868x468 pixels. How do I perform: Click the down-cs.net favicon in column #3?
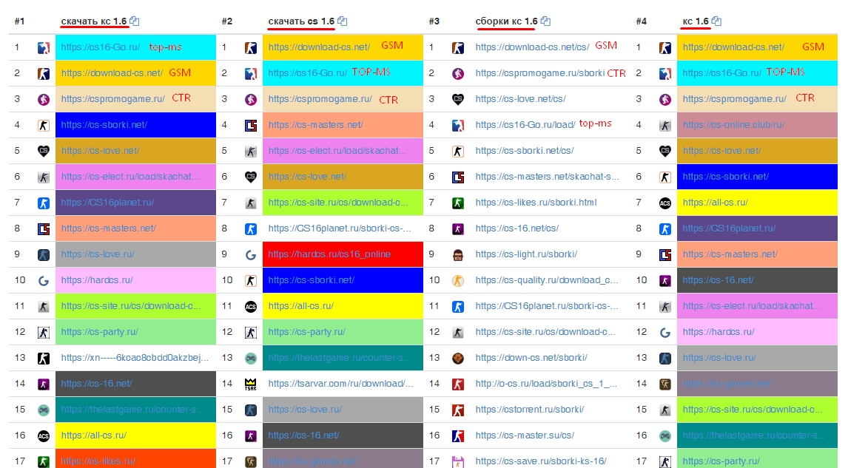tap(458, 359)
